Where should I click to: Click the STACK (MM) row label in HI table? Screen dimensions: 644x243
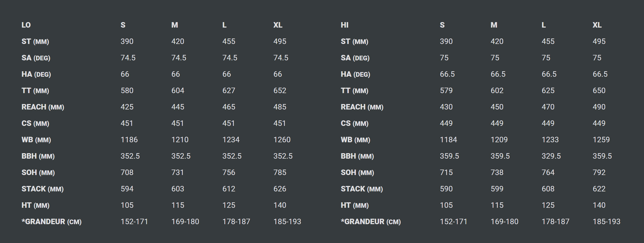coord(362,189)
